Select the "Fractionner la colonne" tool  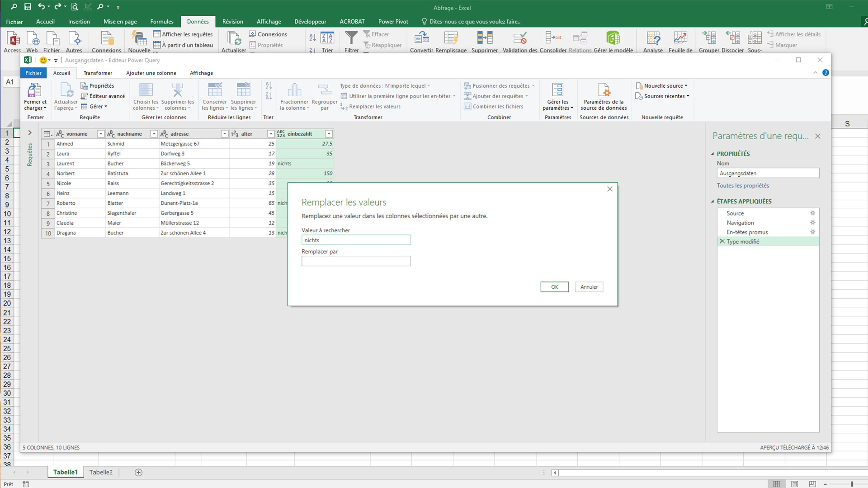click(293, 96)
